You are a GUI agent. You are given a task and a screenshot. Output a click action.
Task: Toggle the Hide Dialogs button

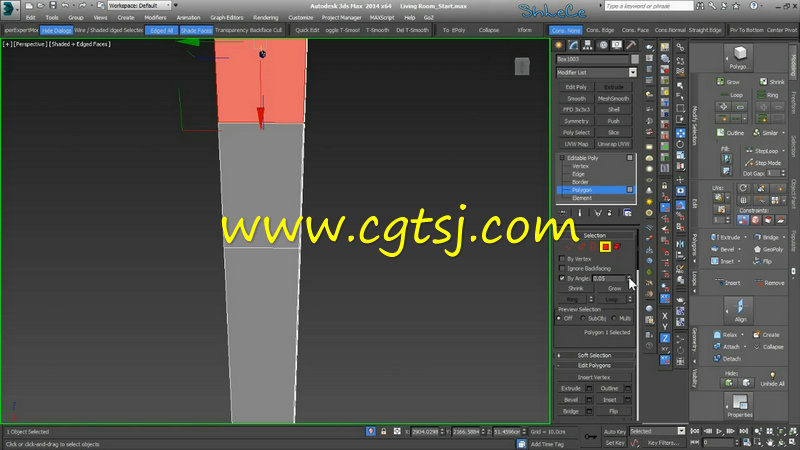(57, 31)
